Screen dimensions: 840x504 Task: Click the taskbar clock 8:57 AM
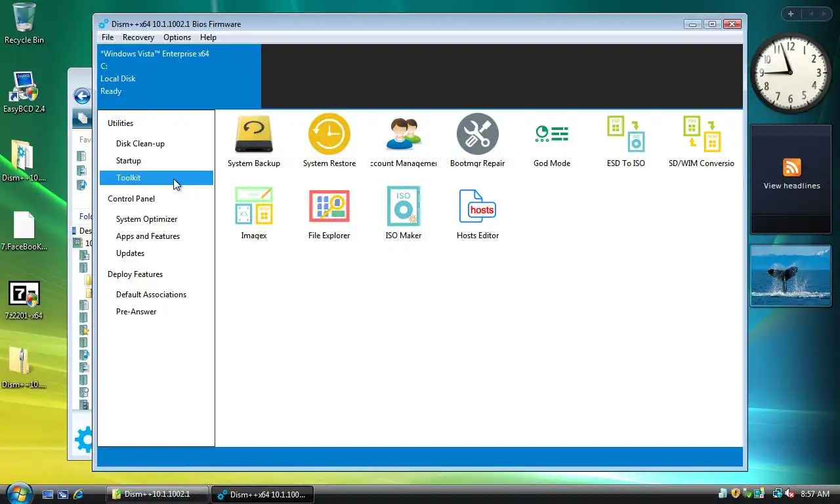(x=815, y=493)
